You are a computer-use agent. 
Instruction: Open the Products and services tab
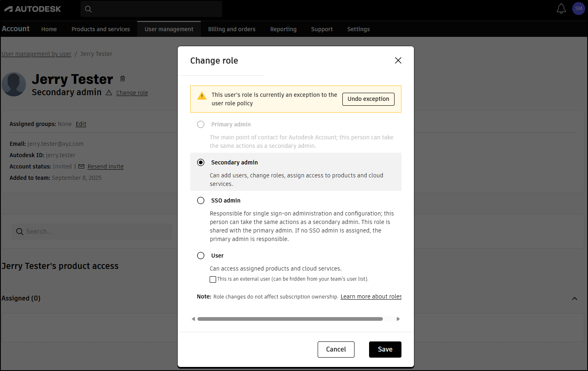[x=101, y=29]
